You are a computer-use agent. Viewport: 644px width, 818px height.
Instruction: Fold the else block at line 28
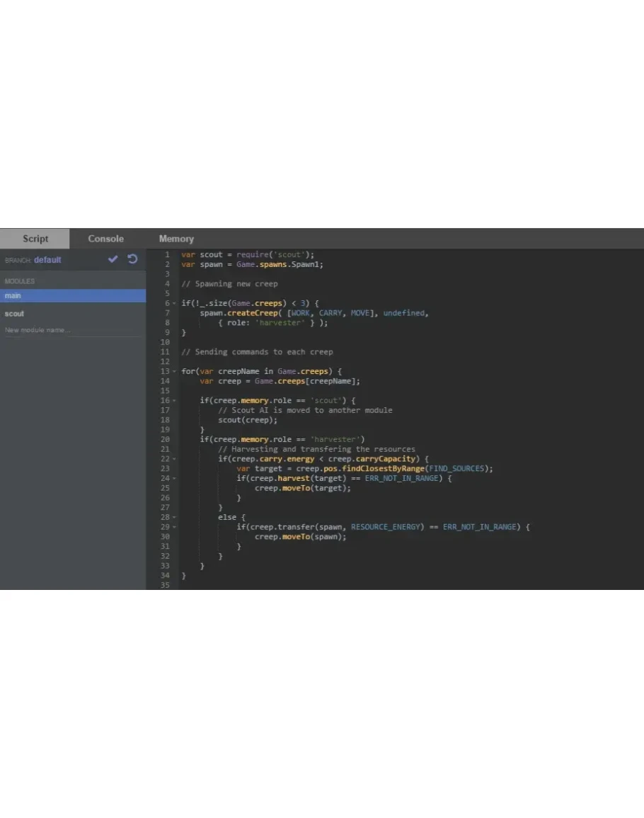point(174,518)
